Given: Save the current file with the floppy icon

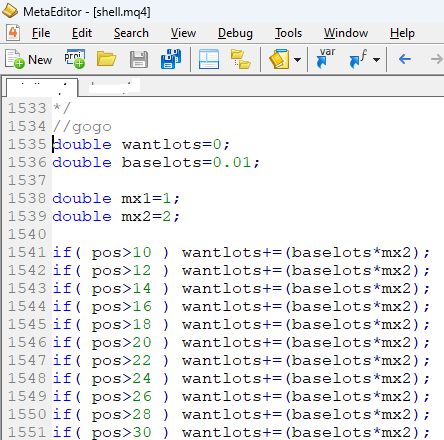Looking at the screenshot, I should tap(139, 60).
